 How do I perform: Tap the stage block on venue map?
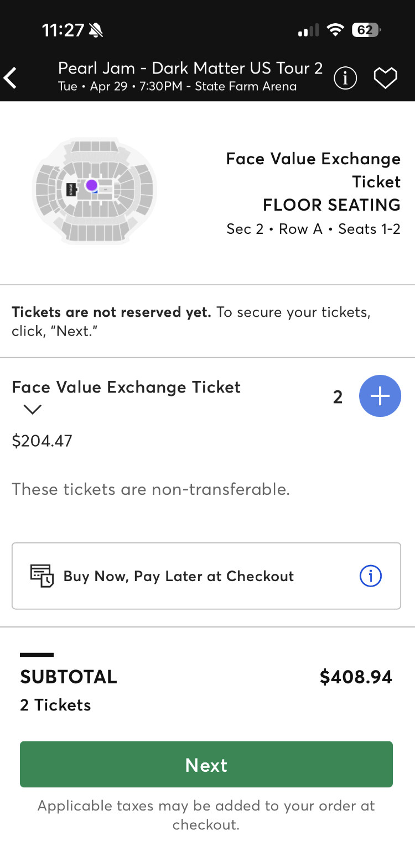[x=71, y=190]
